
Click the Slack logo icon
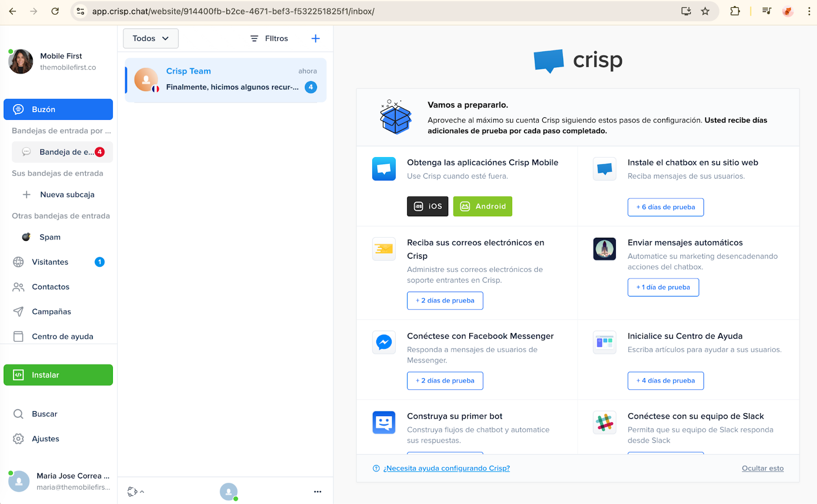(x=605, y=422)
